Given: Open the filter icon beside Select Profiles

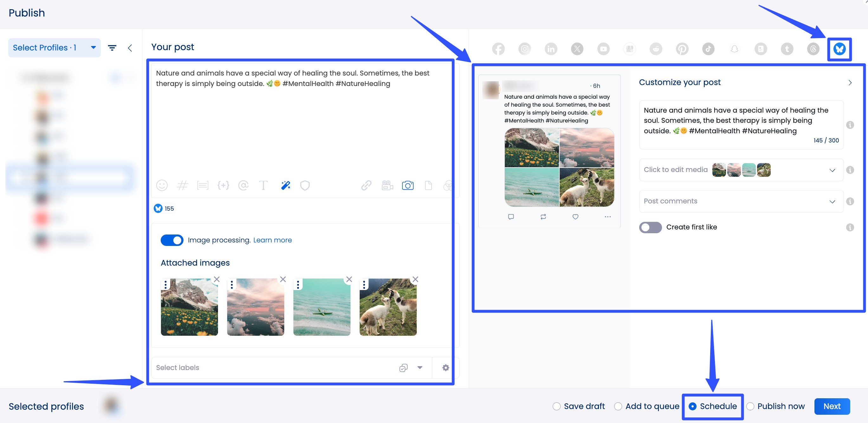Looking at the screenshot, I should coord(112,48).
